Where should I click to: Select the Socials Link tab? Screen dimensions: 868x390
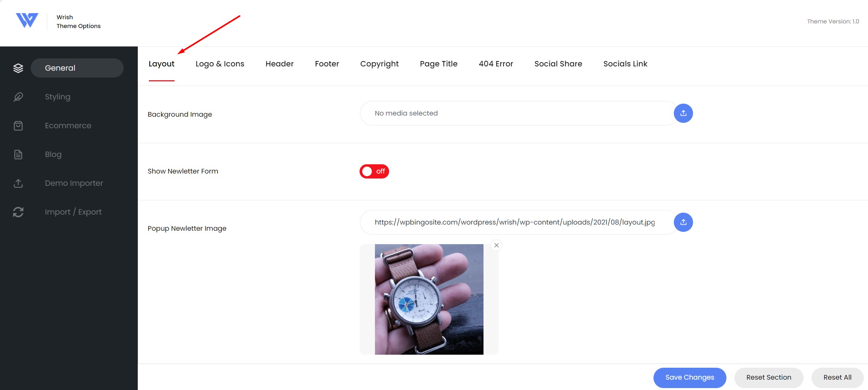point(625,64)
